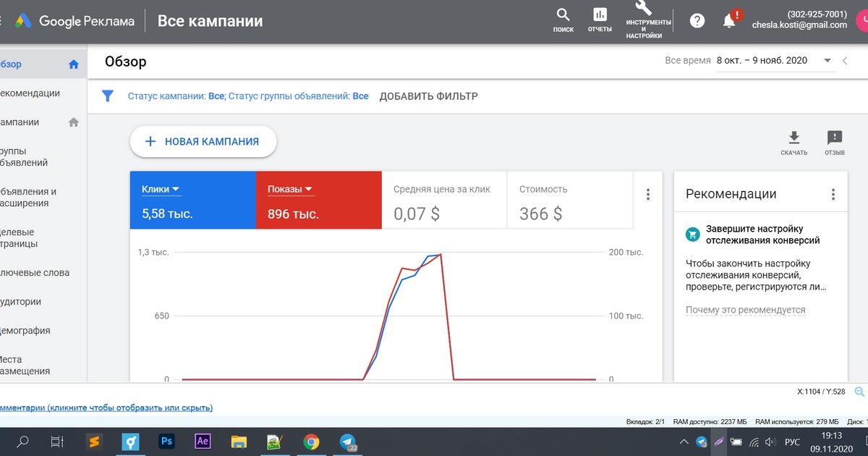Viewport: 868px width, 456px height.
Task: Go to the previous date period arrow
Action: (x=845, y=61)
